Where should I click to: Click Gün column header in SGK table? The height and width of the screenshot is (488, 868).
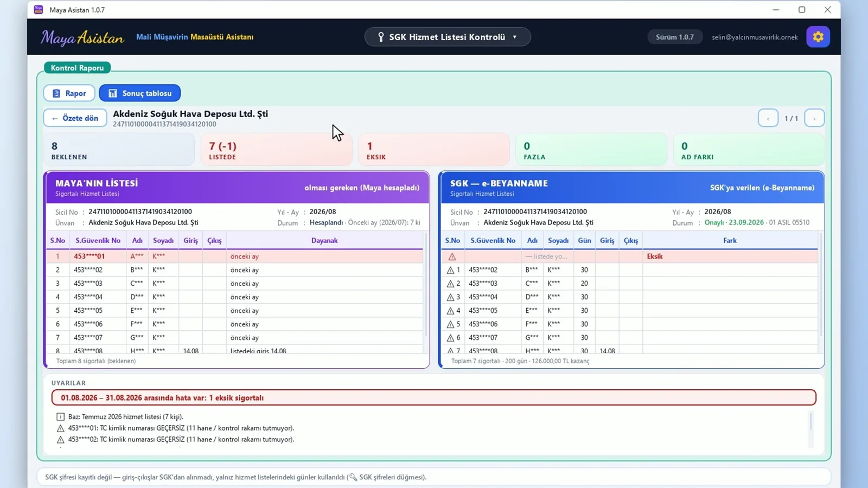pos(584,240)
